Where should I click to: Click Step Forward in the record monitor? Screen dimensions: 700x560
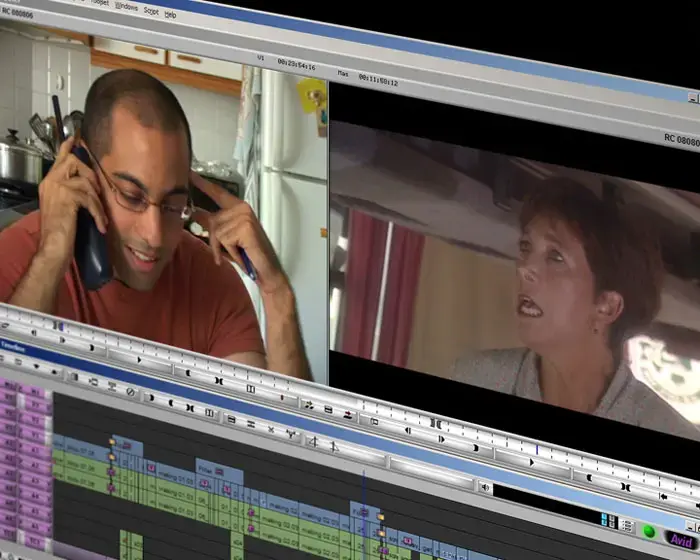click(441, 439)
